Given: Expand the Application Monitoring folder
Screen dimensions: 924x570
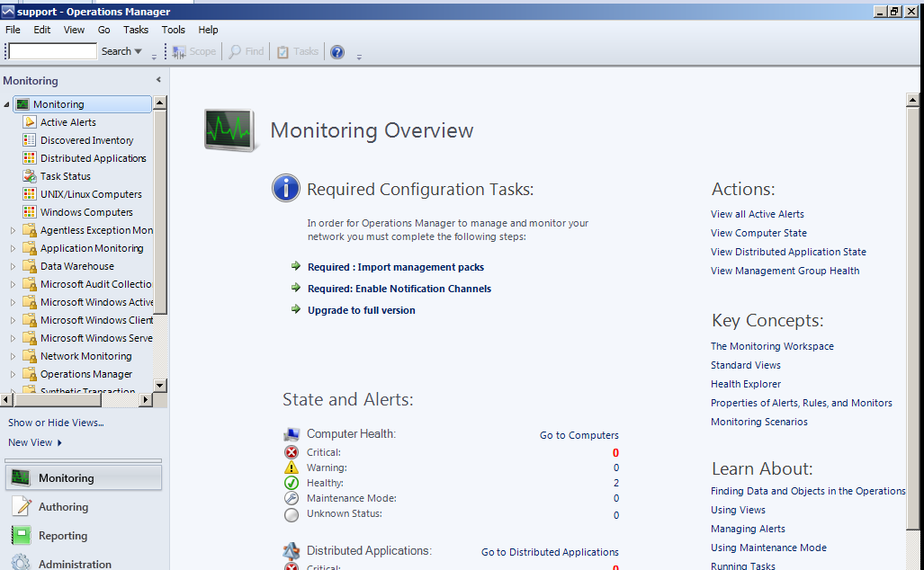Looking at the screenshot, I should pos(13,248).
